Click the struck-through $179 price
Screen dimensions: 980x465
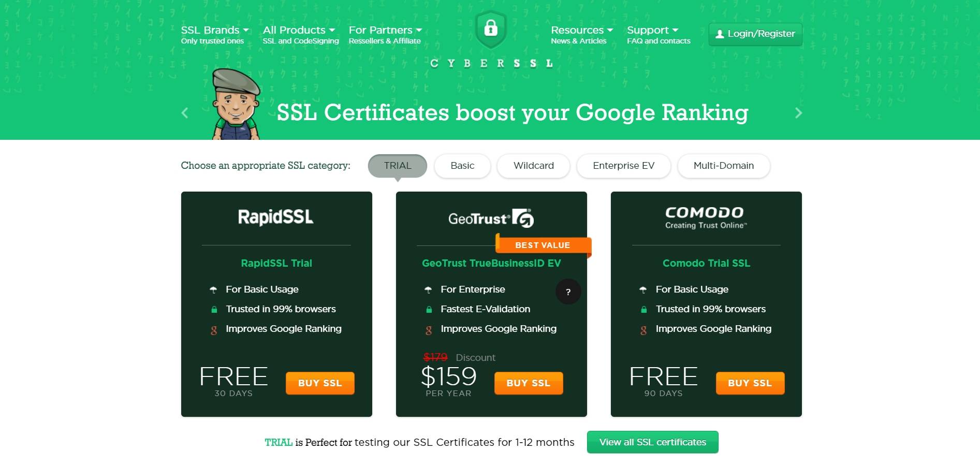pyautogui.click(x=435, y=357)
